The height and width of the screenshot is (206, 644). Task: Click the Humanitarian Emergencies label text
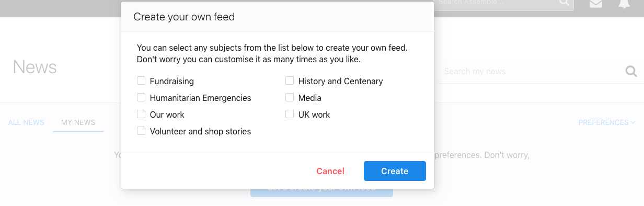[x=201, y=98]
